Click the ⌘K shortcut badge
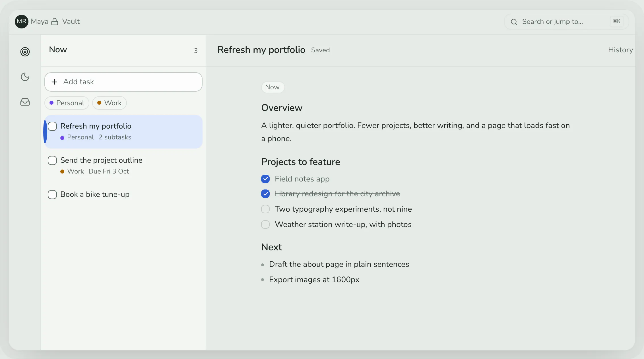Screen dimensions: 644x359 [x=617, y=21]
